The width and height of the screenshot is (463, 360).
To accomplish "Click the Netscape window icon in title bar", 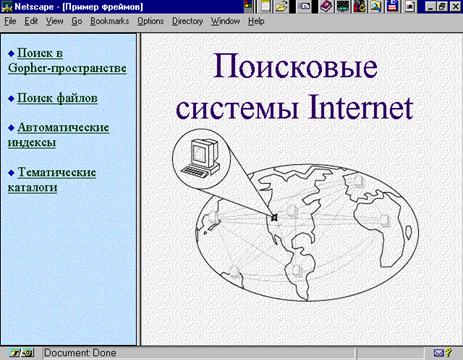I will click(x=7, y=7).
